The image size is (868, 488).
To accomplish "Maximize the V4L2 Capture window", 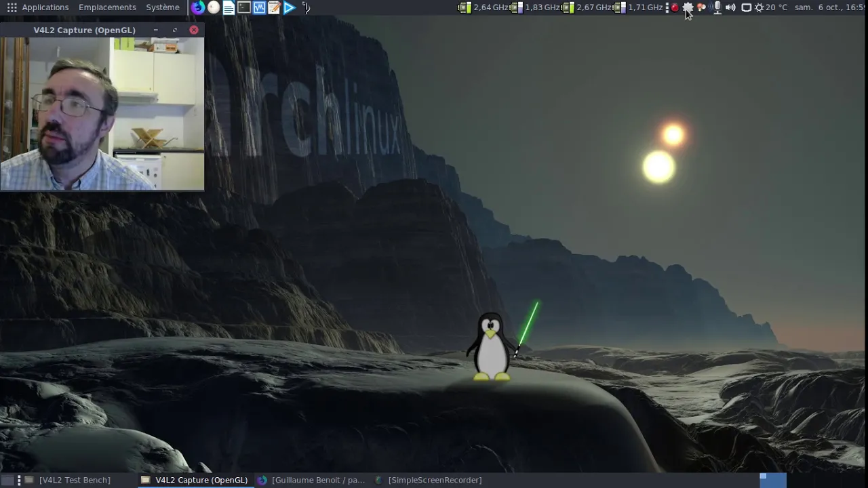I will click(174, 30).
